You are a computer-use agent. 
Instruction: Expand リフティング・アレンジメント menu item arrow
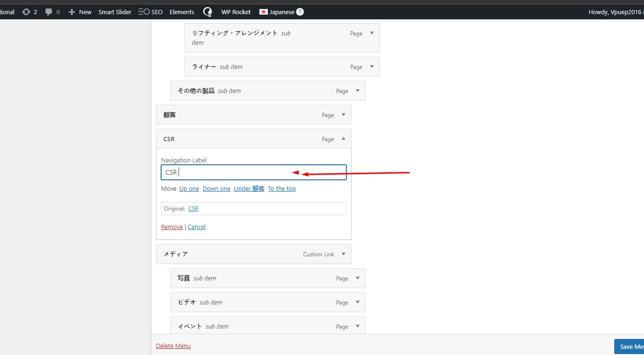[371, 33]
